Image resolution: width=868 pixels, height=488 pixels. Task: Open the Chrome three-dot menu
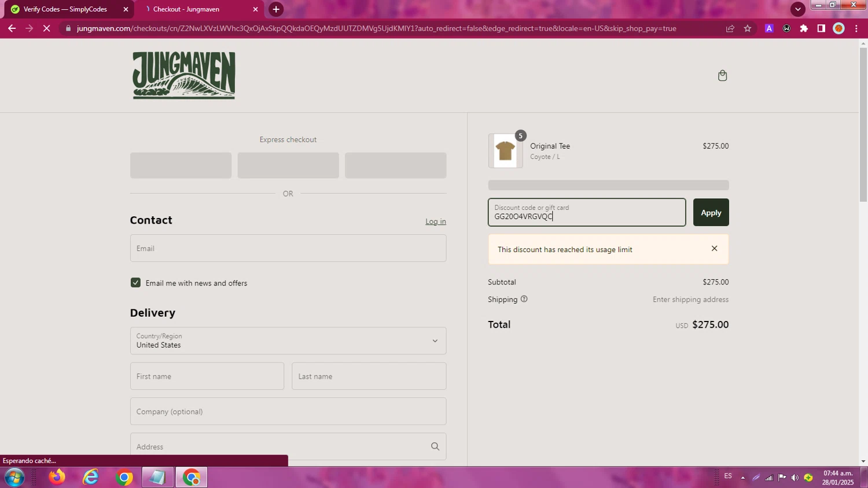point(856,28)
